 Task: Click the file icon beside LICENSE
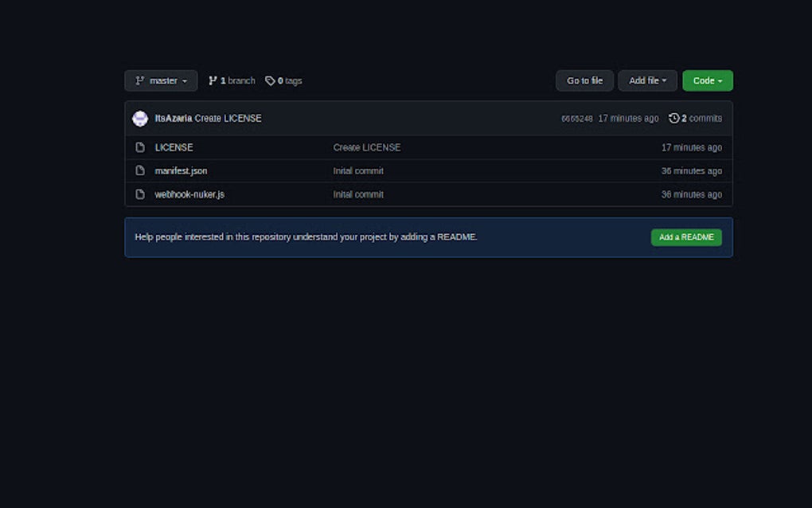[139, 147]
